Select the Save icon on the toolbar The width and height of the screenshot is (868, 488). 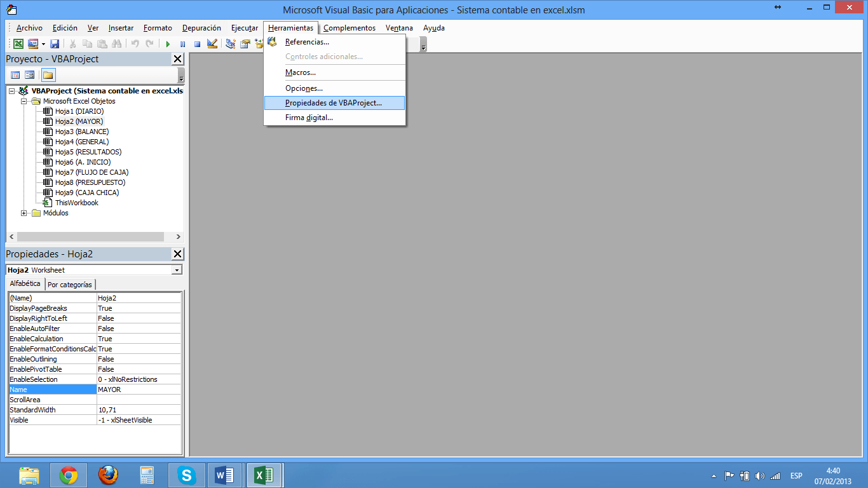(x=56, y=44)
